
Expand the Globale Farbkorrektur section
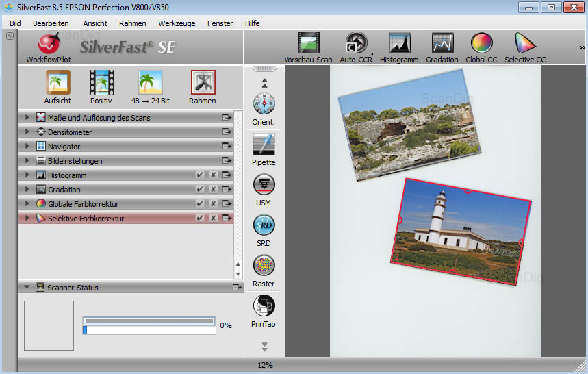[27, 203]
